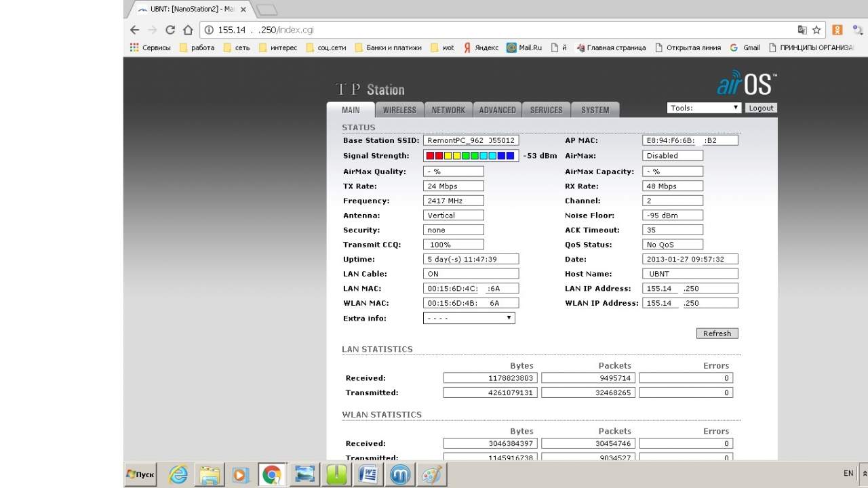
Task: Bookmark this page with the star icon
Action: click(x=817, y=30)
